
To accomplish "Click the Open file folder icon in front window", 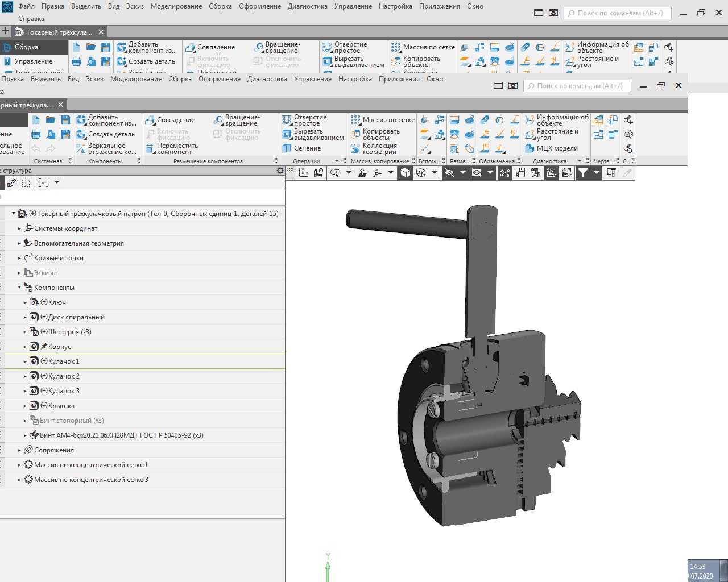I will pos(51,120).
